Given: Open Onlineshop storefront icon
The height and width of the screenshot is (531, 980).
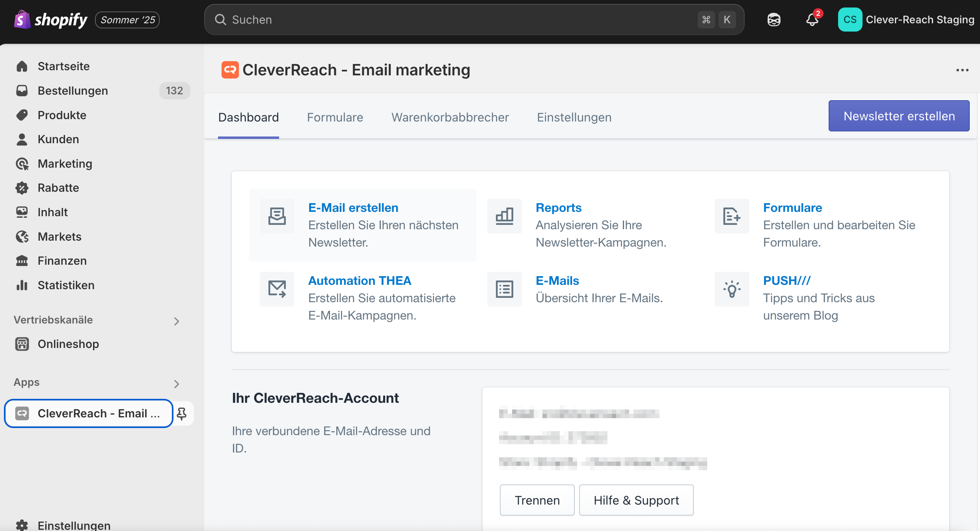Looking at the screenshot, I should (x=22, y=344).
